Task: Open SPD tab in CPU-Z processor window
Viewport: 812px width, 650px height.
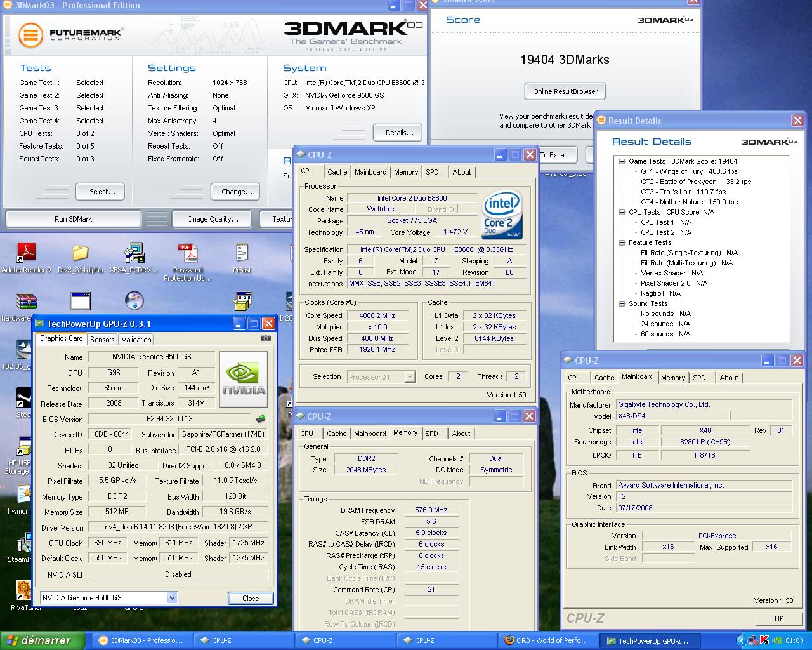Action: (x=432, y=172)
